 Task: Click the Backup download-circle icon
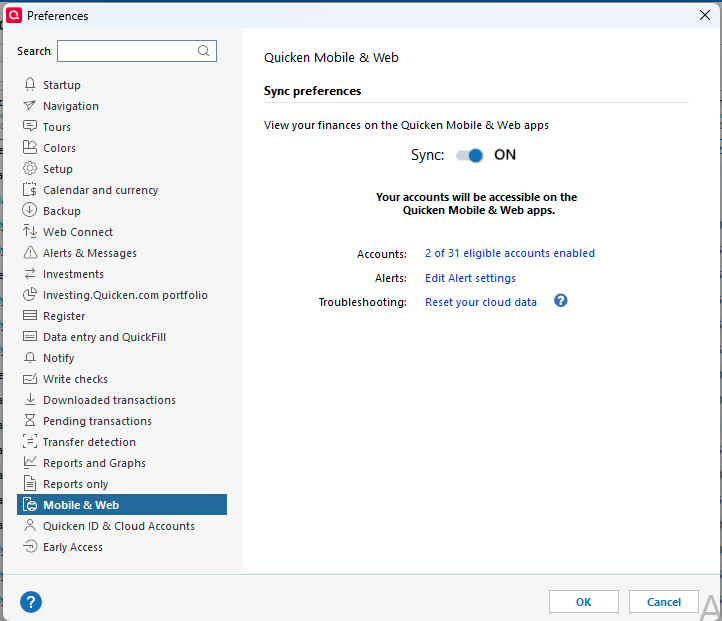(30, 210)
